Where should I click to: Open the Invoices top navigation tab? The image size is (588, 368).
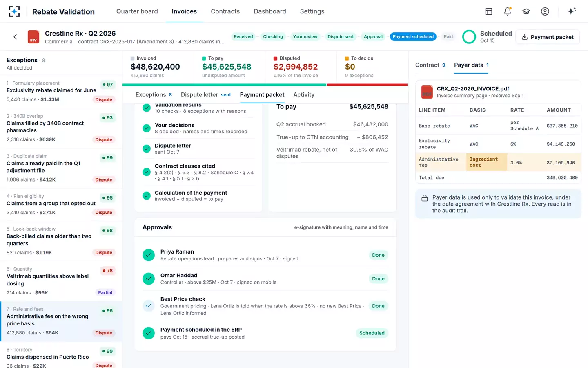tap(184, 11)
